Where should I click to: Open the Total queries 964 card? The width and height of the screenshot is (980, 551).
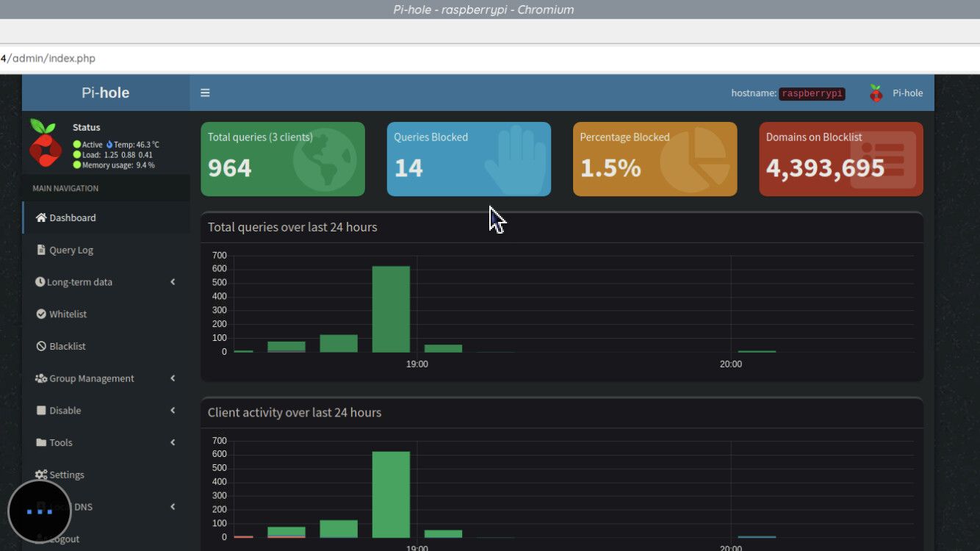click(283, 159)
